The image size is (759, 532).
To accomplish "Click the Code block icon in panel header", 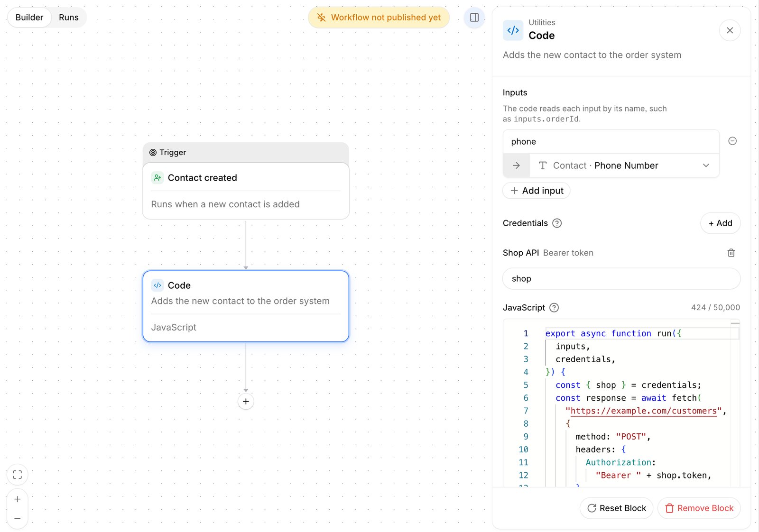I will click(513, 30).
